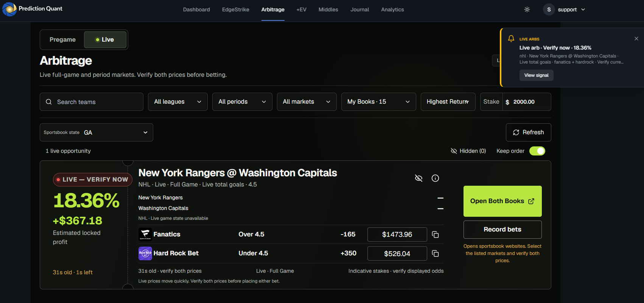This screenshot has width=644, height=303.
Task: Click the Stake amount field 2000.00
Action: pos(527,102)
